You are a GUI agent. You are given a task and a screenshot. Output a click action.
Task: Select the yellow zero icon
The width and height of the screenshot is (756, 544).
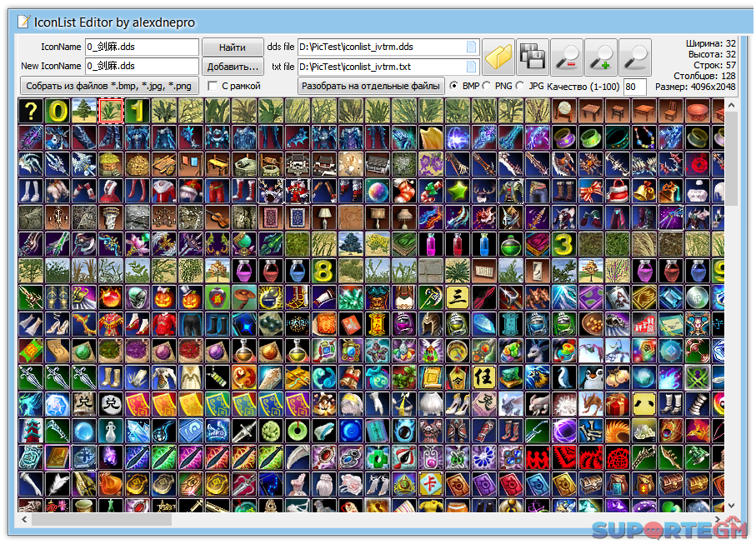coord(58,111)
